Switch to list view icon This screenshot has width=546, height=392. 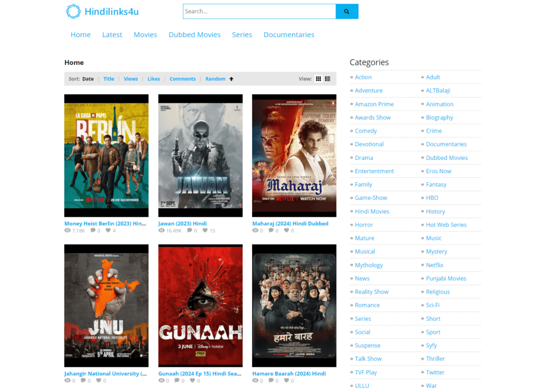pyautogui.click(x=327, y=79)
